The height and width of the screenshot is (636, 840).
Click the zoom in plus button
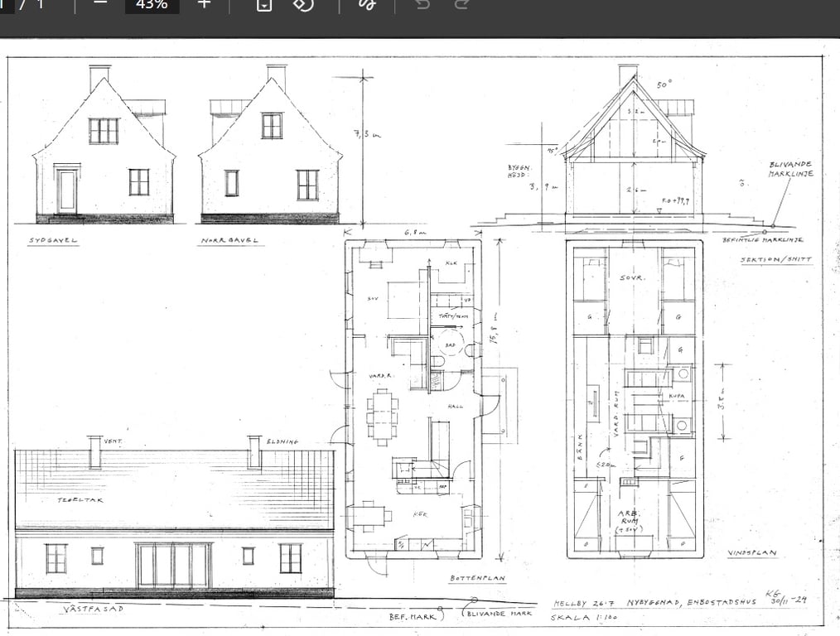pos(204,4)
